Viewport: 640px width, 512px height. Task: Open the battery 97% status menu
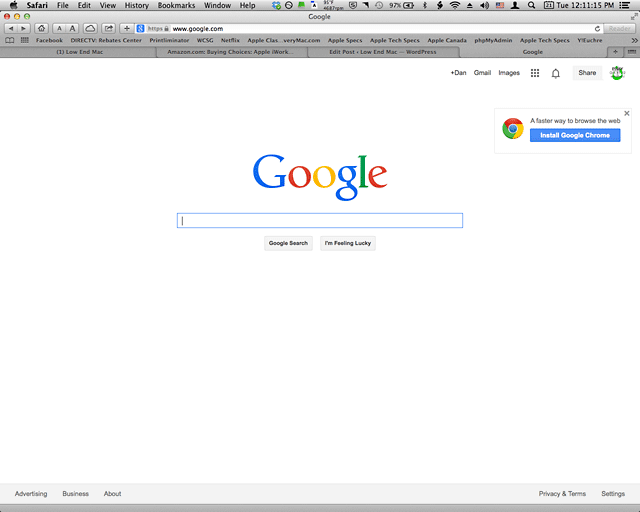(401, 5)
